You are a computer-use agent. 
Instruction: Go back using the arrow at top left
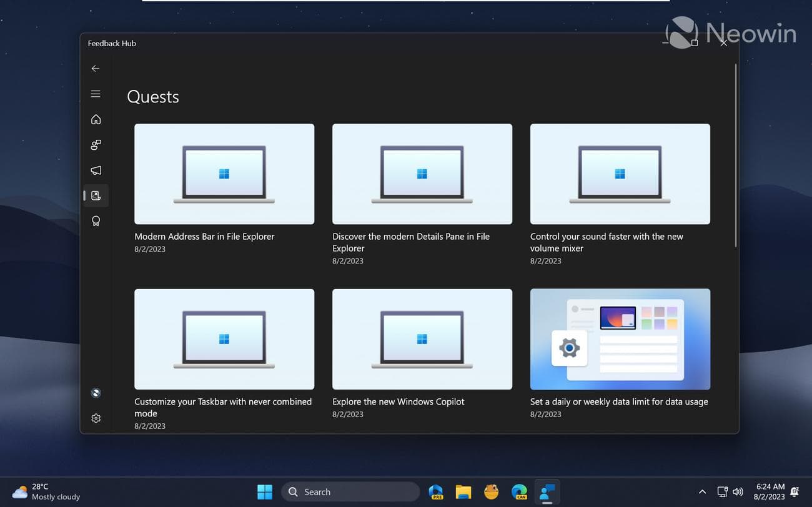click(95, 68)
